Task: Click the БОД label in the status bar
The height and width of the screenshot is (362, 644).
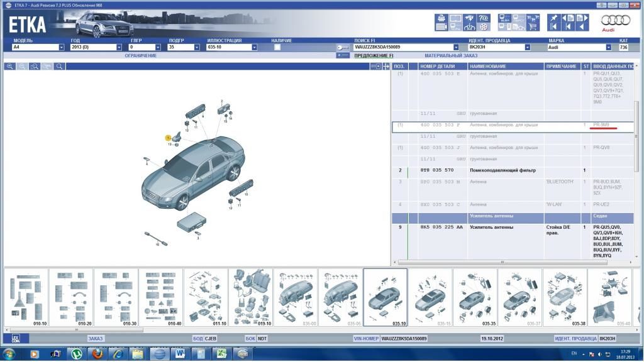Action: pos(198,339)
